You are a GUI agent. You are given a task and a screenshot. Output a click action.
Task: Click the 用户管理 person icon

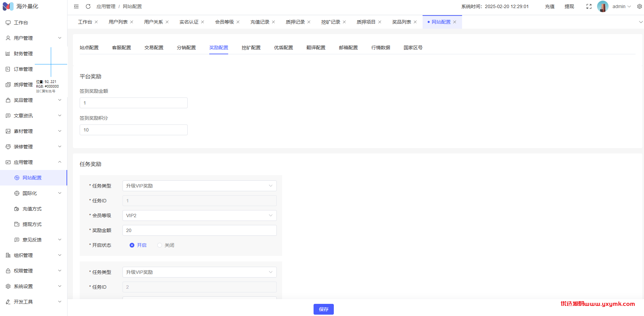pos(8,38)
